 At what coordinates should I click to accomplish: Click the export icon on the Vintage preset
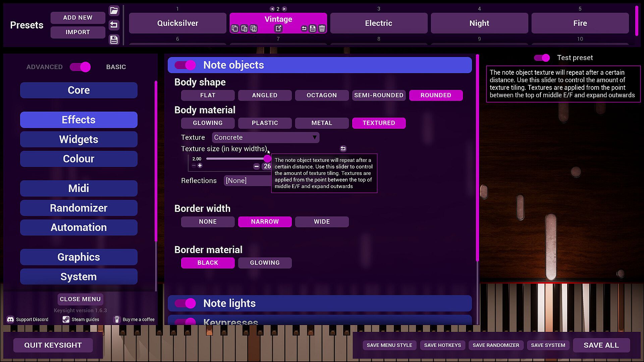[278, 28]
